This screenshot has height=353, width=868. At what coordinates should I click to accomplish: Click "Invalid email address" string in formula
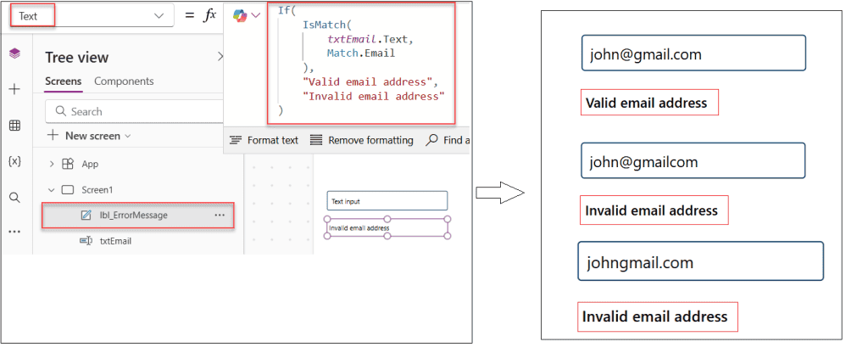[x=374, y=96]
